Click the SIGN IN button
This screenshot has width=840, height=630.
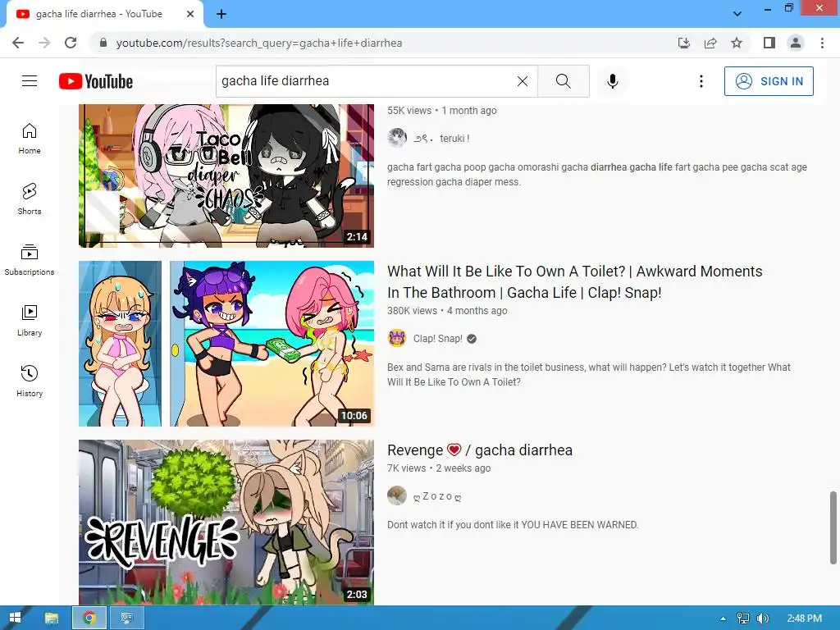click(x=769, y=81)
